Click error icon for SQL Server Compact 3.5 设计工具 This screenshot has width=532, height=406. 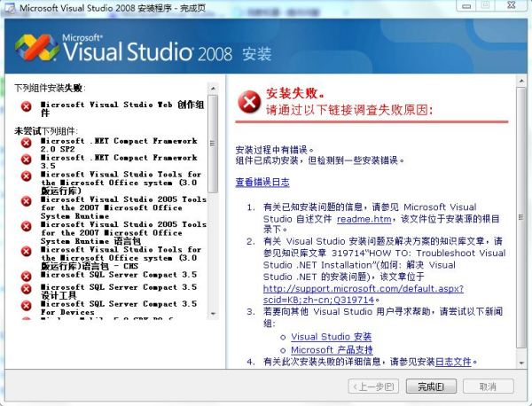point(26,289)
